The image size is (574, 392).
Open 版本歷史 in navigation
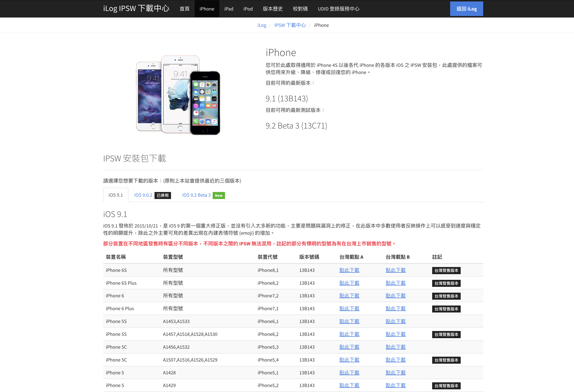click(x=273, y=9)
